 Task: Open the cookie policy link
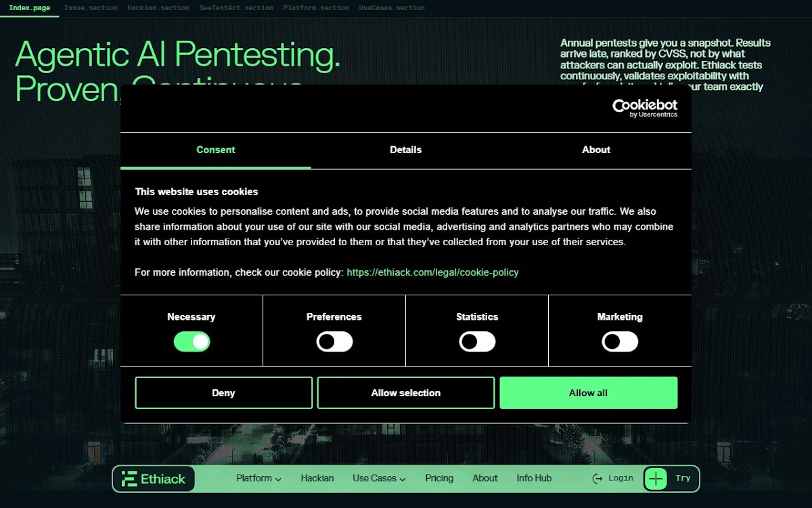coord(432,272)
